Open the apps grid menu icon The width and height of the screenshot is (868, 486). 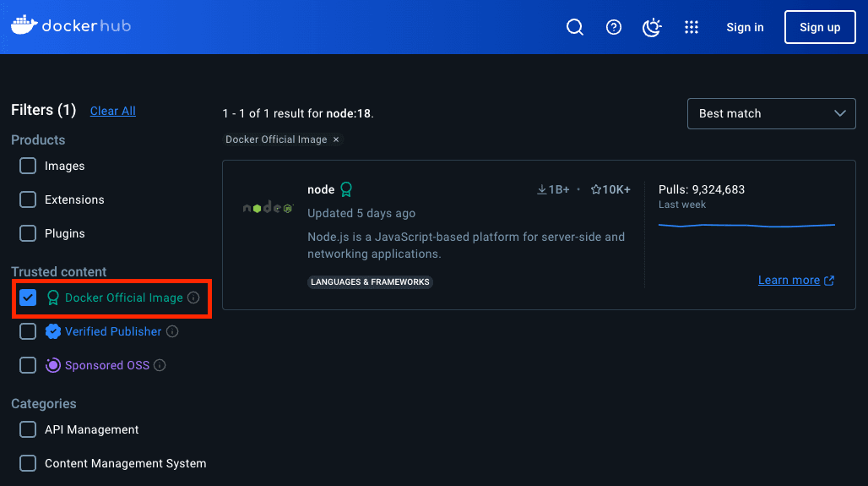tap(691, 27)
